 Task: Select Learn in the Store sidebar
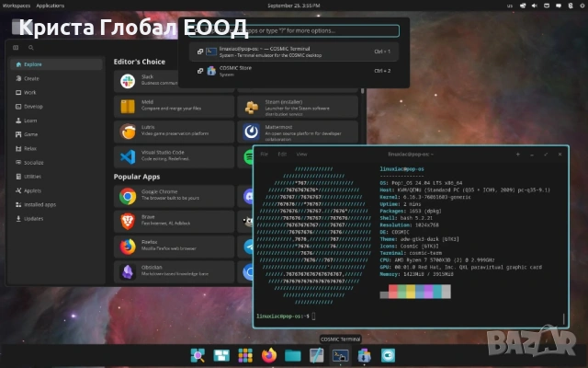pyautogui.click(x=56, y=121)
